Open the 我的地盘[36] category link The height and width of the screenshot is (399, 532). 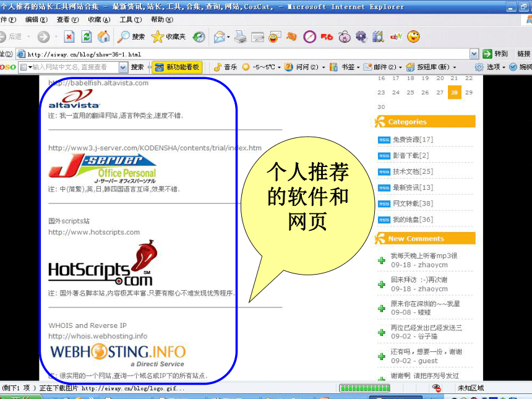point(413,220)
